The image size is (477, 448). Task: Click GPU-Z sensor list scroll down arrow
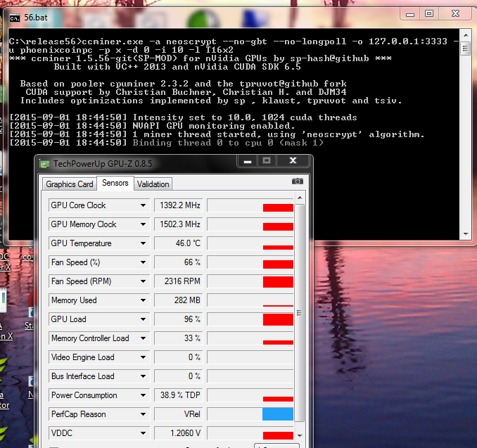point(300,435)
